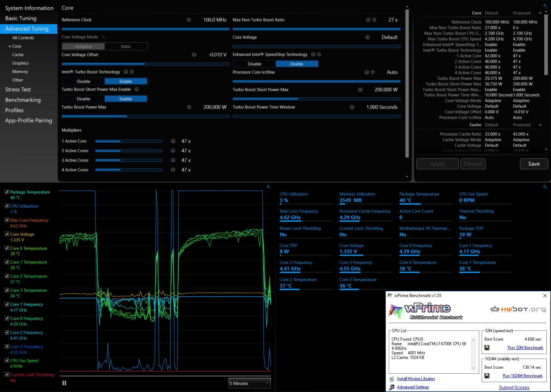Toggle Current Limit Throttling graph checkbox
Viewport: 551px width, 392px height.
(x=7, y=374)
